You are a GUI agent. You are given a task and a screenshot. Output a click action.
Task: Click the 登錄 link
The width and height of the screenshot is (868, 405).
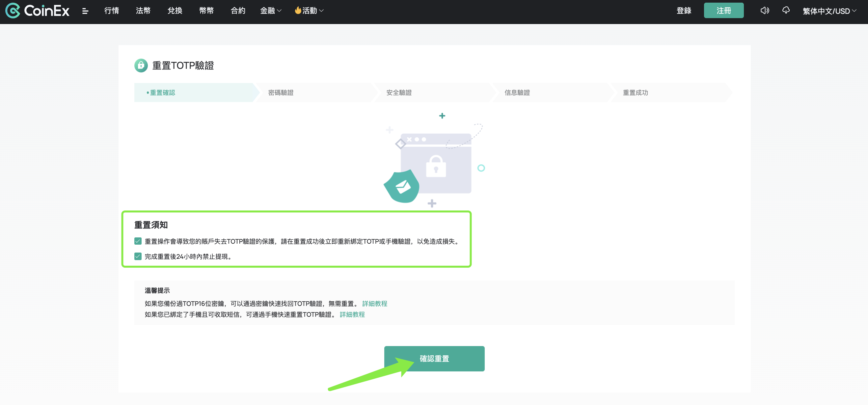(684, 11)
